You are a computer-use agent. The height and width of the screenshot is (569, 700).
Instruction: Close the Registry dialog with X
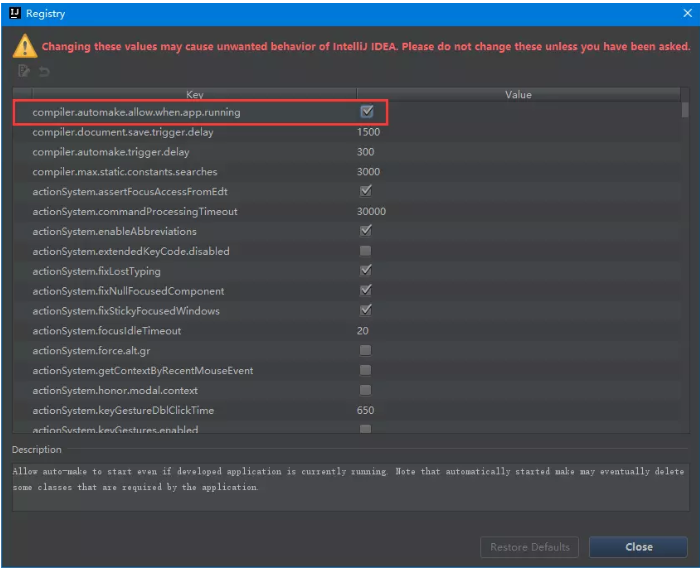(687, 13)
